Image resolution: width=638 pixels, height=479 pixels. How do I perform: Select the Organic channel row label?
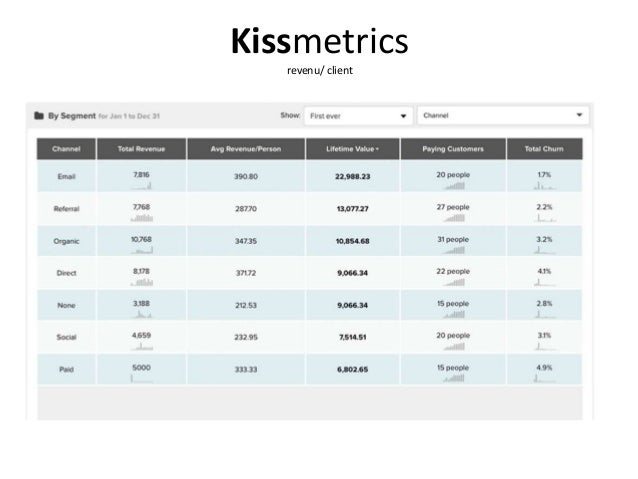[66, 241]
